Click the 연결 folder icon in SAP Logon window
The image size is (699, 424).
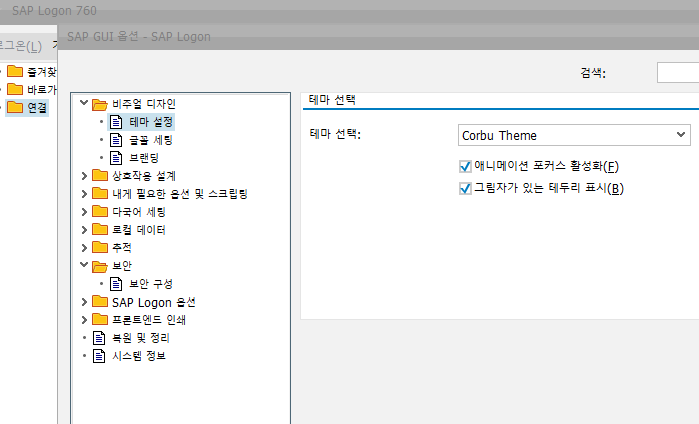coord(15,107)
